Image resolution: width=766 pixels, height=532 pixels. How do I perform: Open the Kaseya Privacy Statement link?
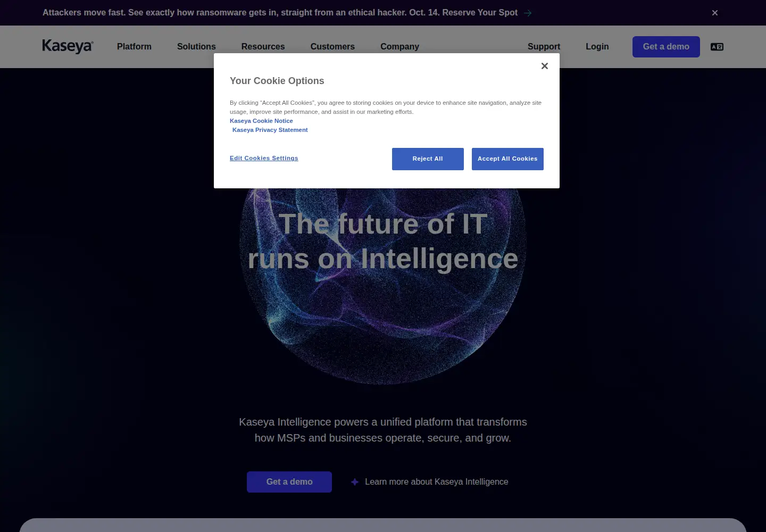(270, 130)
